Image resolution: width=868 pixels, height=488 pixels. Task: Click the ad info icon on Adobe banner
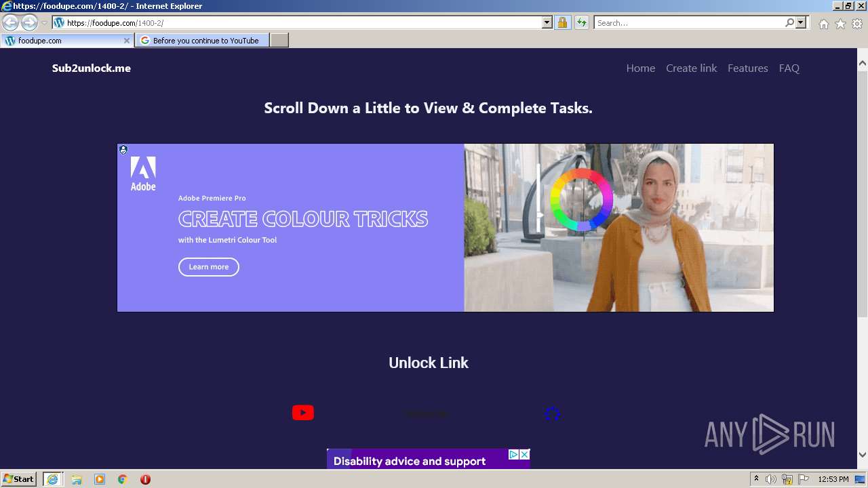coord(123,150)
